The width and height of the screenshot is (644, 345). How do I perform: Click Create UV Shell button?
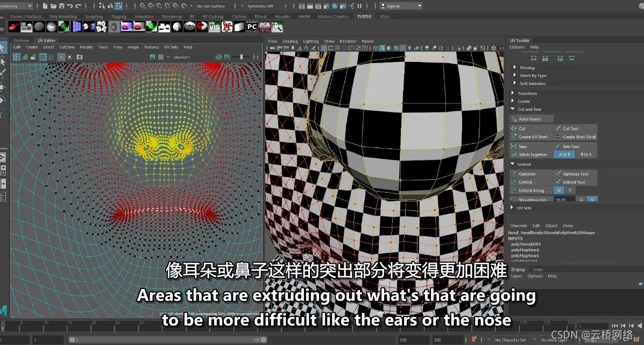pyautogui.click(x=532, y=137)
